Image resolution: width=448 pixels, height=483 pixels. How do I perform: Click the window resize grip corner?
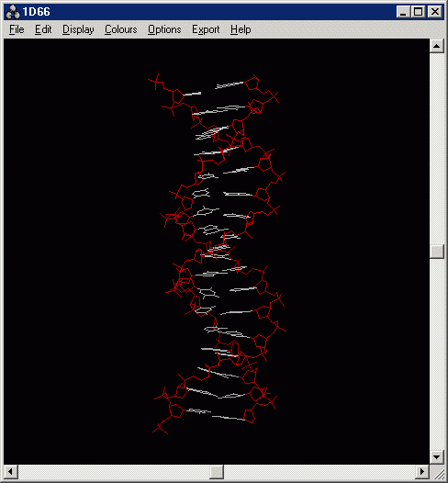(x=437, y=472)
